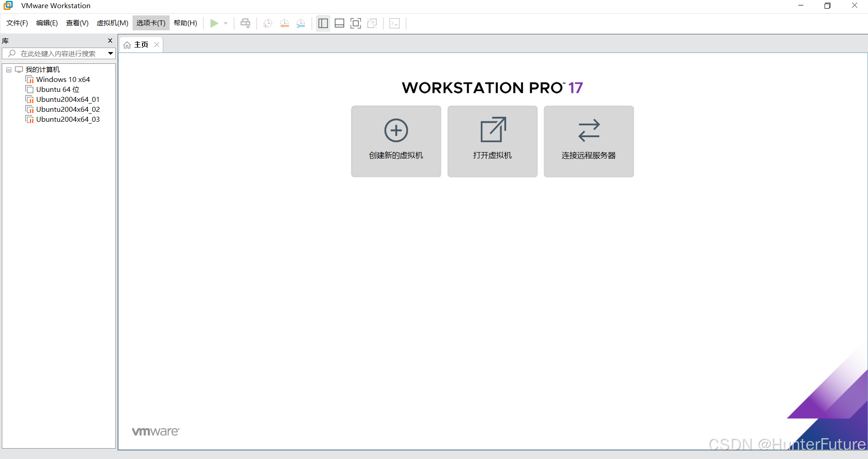This screenshot has width=868, height=459.
Task: Click the Take Snapshot clock icon
Action: (268, 24)
